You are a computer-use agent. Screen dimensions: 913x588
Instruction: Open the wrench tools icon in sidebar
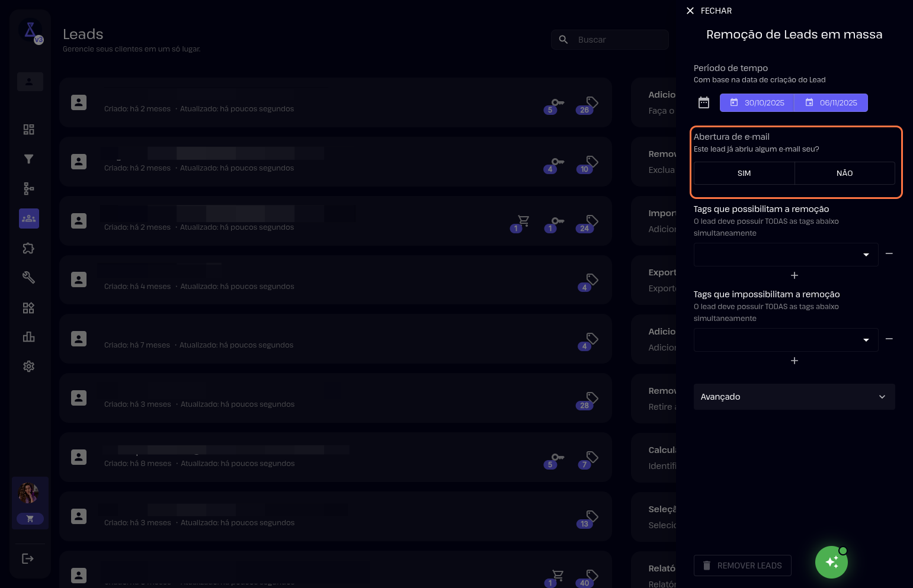28,278
